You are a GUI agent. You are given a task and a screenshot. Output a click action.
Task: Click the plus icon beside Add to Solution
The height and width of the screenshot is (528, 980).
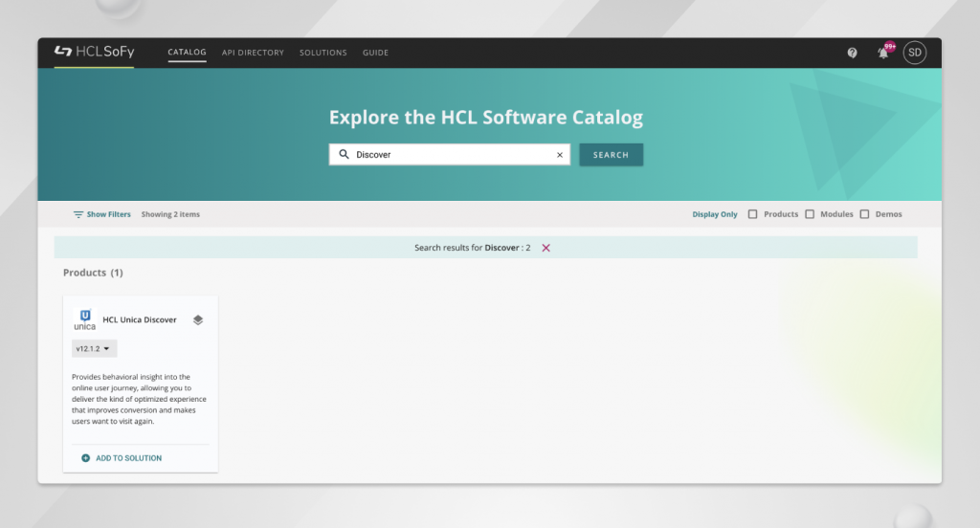point(85,458)
